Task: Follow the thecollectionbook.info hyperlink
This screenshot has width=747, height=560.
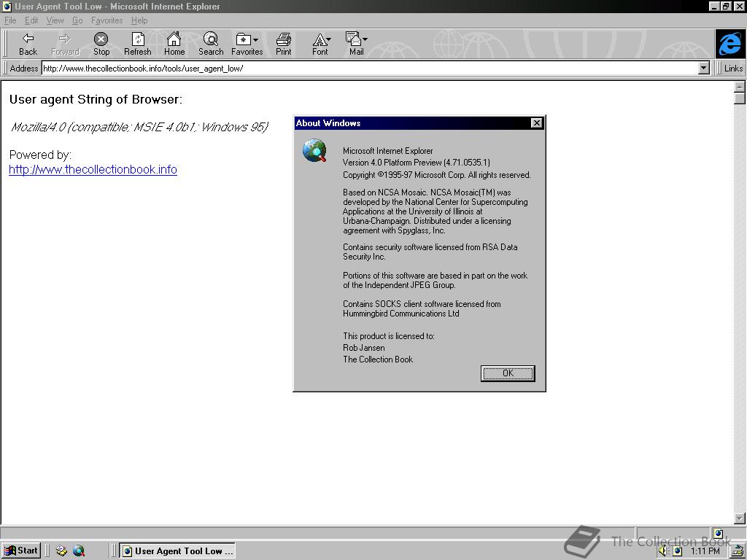Action: tap(93, 169)
